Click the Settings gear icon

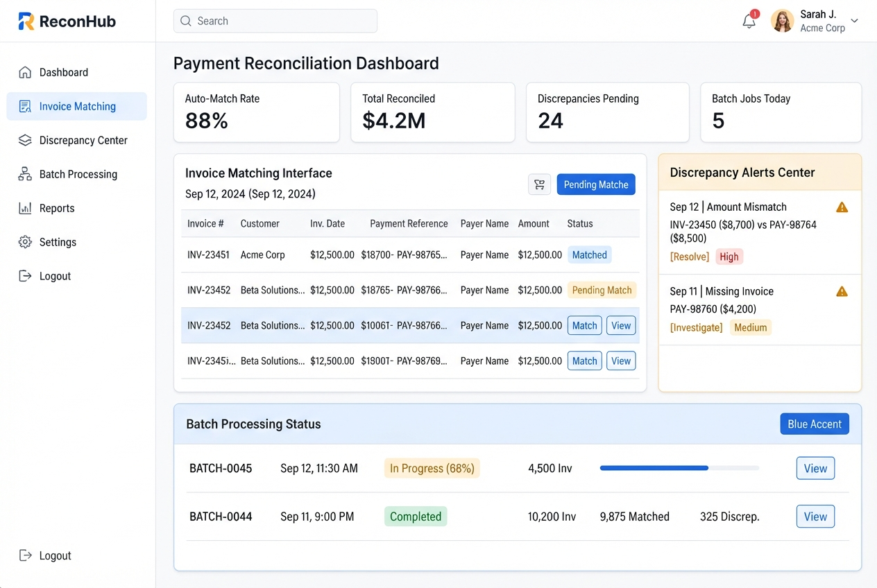25,242
